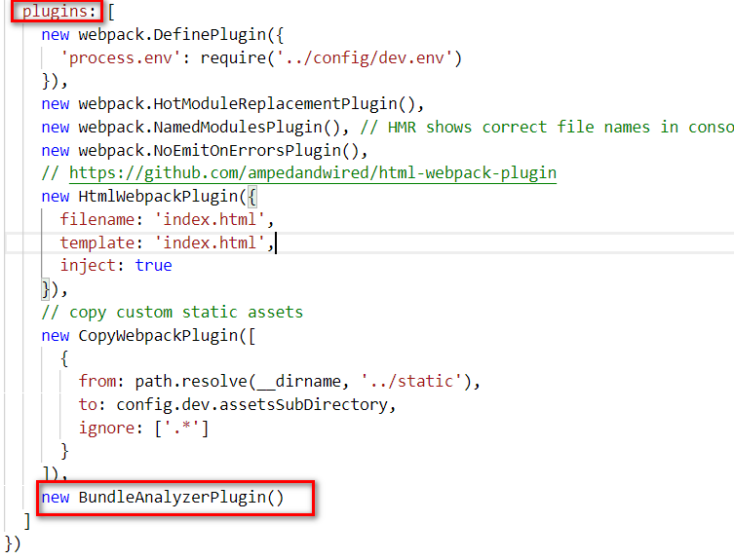The width and height of the screenshot is (734, 560).
Task: Click the '../static' string
Action: click(411, 381)
